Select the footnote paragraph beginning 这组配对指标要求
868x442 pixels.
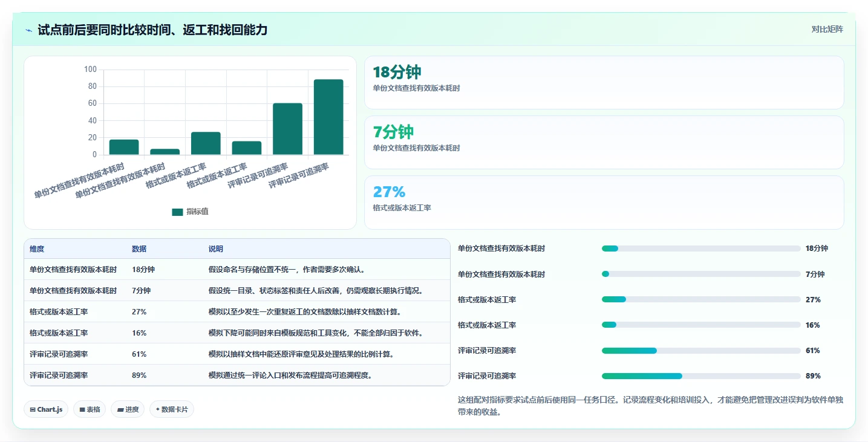(x=650, y=406)
